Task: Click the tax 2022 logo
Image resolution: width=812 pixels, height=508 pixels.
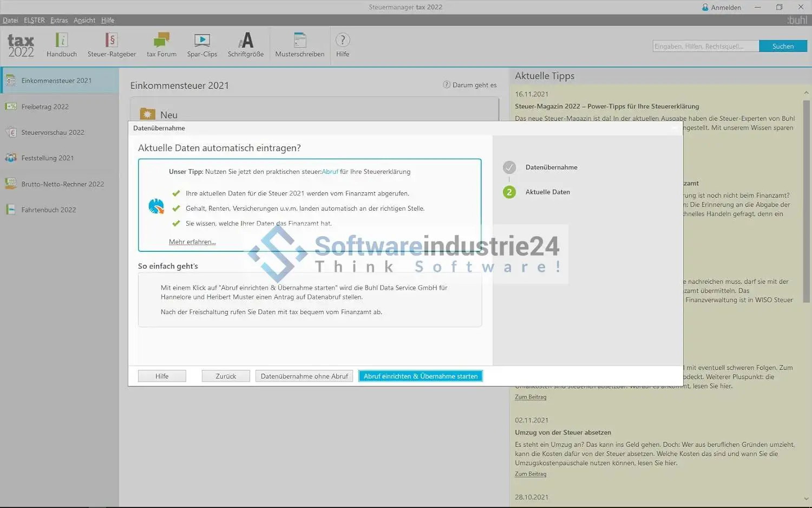Action: (21, 45)
